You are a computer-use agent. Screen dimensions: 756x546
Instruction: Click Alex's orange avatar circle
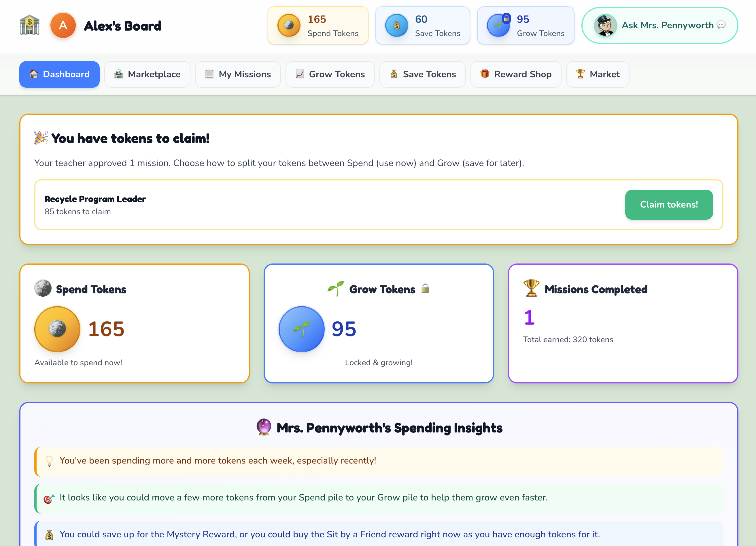coord(63,26)
